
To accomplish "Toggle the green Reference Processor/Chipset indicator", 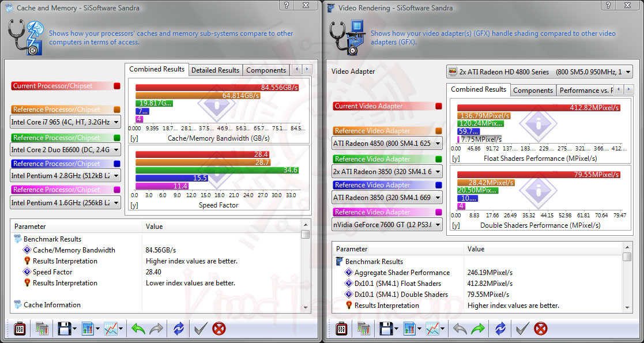I will click(x=116, y=138).
